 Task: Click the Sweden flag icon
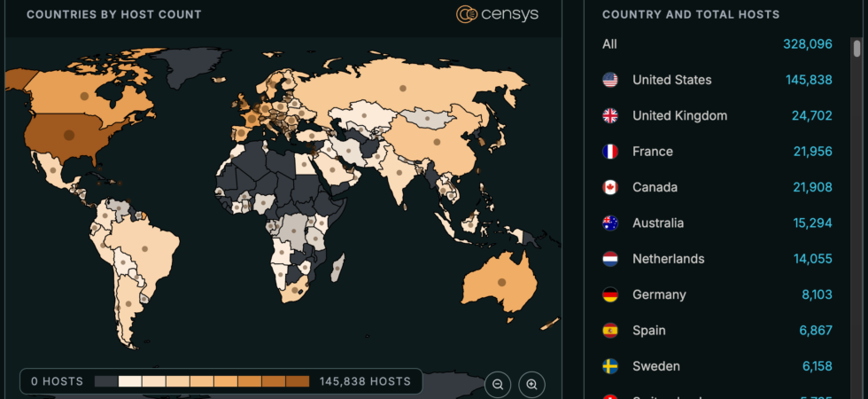click(x=610, y=366)
